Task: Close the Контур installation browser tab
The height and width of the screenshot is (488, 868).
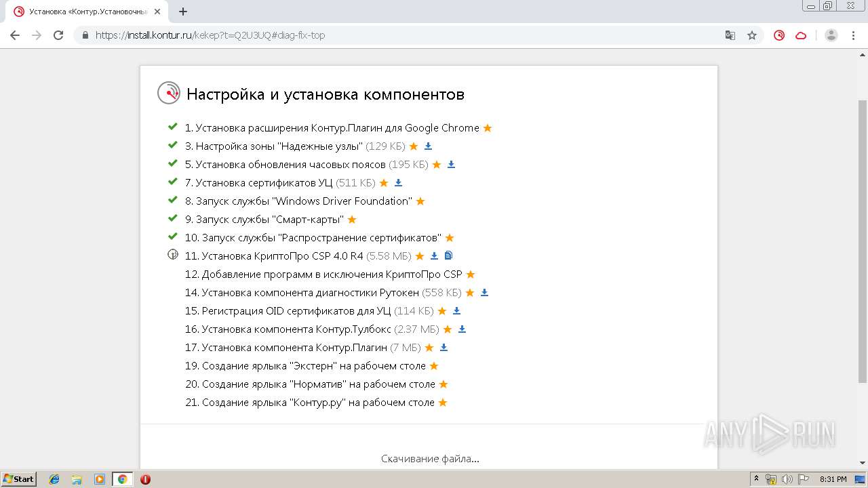Action: 158,12
